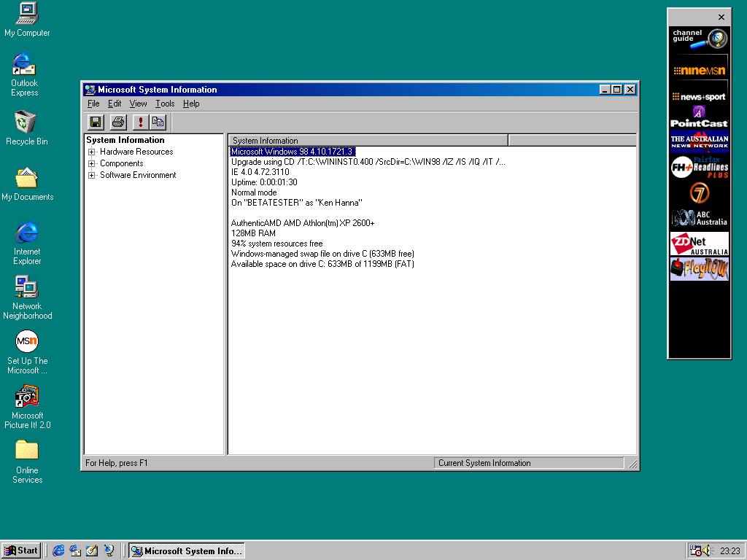Launch Outlook Express from Quick Launch
Image resolution: width=747 pixels, height=560 pixels.
[75, 551]
